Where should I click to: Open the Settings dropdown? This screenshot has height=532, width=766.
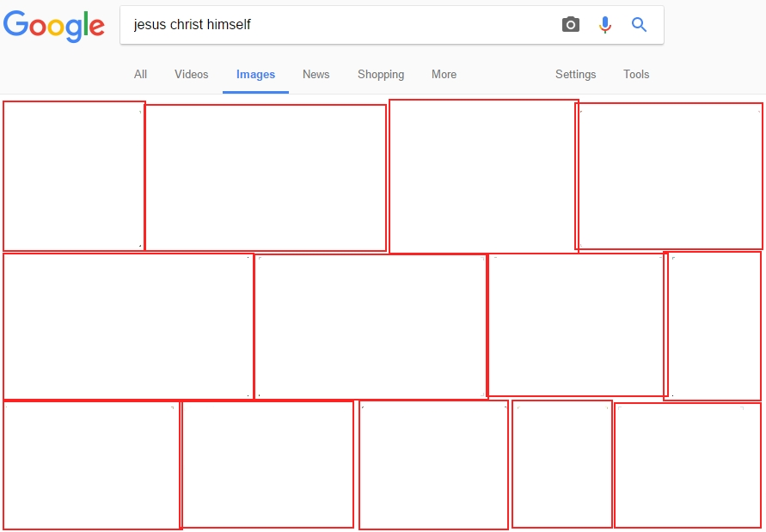click(575, 74)
